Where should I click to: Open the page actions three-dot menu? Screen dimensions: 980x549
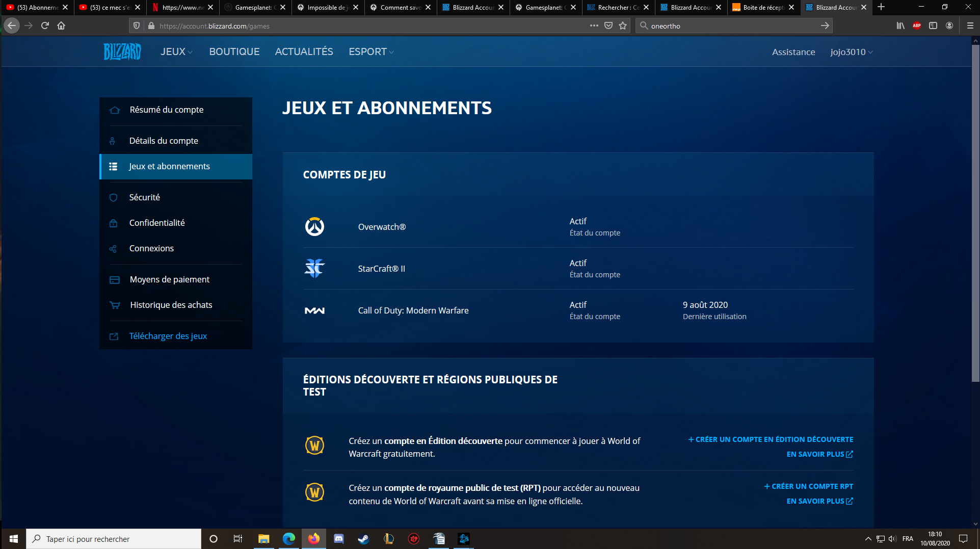coord(594,25)
